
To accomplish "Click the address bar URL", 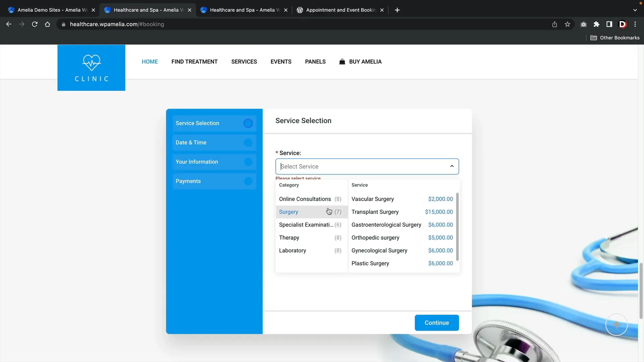I will [117, 24].
